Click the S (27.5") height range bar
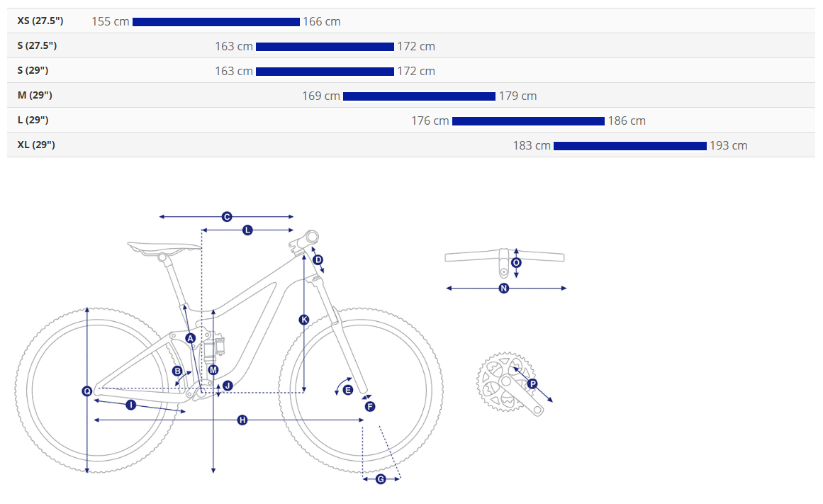The image size is (823, 504). [x=325, y=47]
